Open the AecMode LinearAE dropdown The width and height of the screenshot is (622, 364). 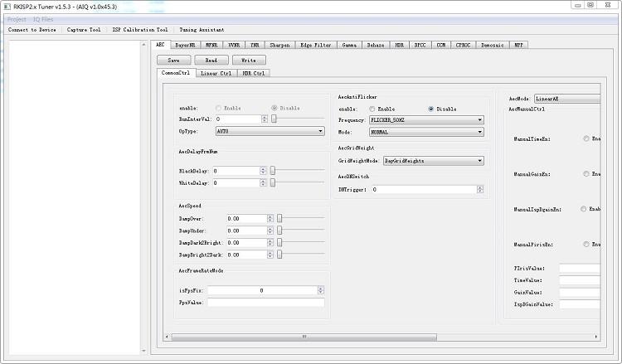pyautogui.click(x=567, y=99)
